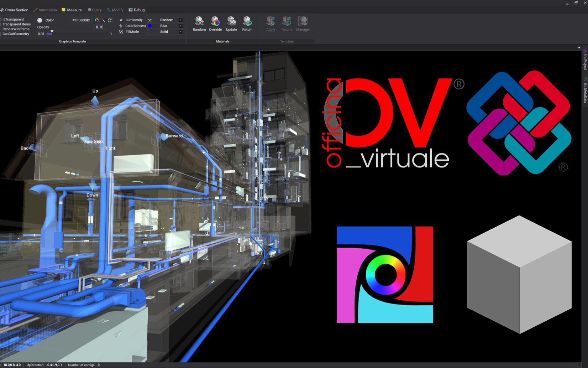Screen dimensions: 588x368
Task: Open the color wheel picker icon
Action: click(96, 20)
